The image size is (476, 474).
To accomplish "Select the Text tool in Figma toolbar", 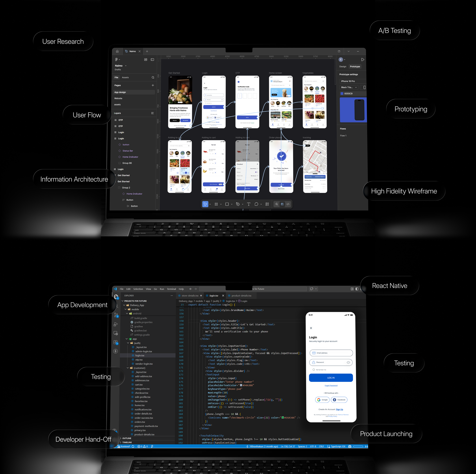I will [x=249, y=204].
